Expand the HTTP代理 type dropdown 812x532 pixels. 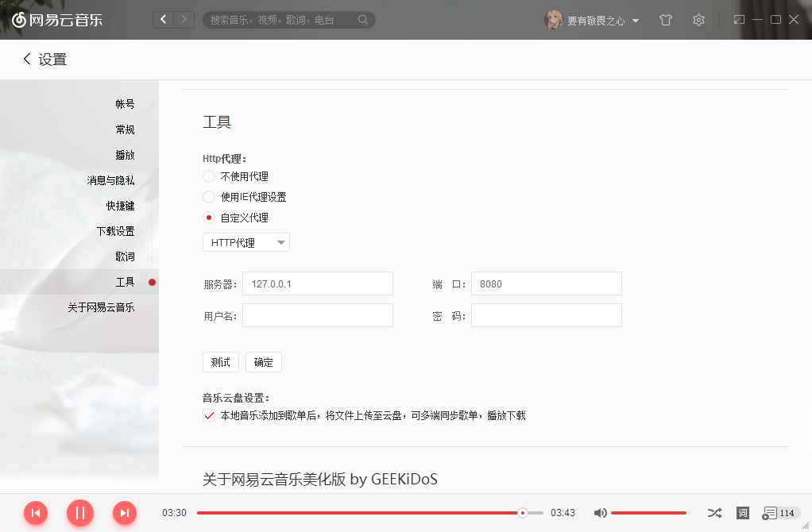246,243
